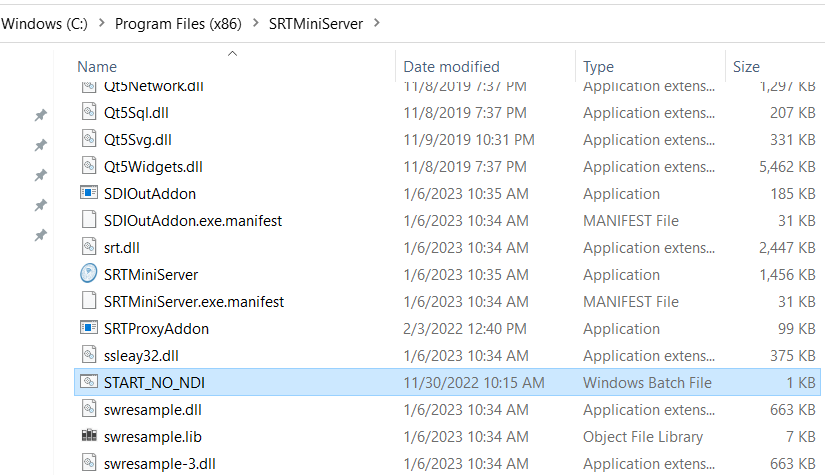825x475 pixels.
Task: Sort files by Size column
Action: coord(746,67)
